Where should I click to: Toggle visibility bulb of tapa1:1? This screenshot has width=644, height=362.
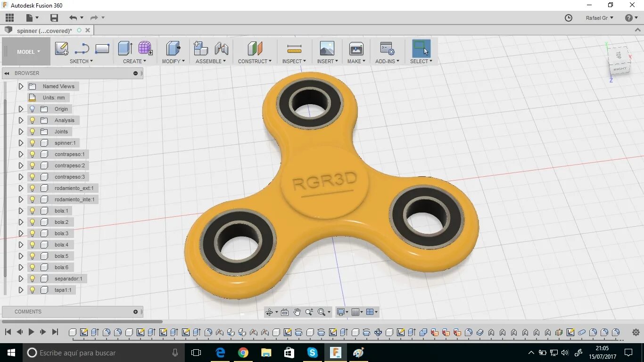[33, 290]
